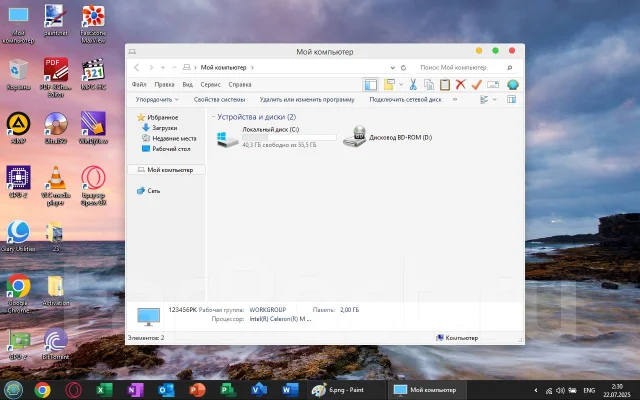The image size is (640, 400).
Task: Click the Excel icon in the taskbar
Action: point(104,390)
